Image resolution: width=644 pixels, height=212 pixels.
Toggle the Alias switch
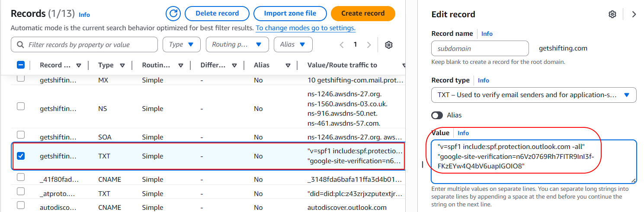[x=437, y=115]
